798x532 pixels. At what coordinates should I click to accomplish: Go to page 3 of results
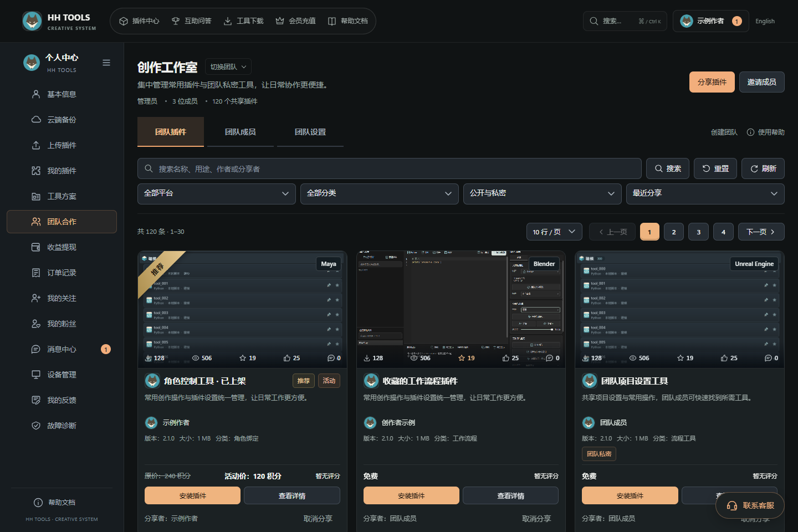(x=699, y=232)
